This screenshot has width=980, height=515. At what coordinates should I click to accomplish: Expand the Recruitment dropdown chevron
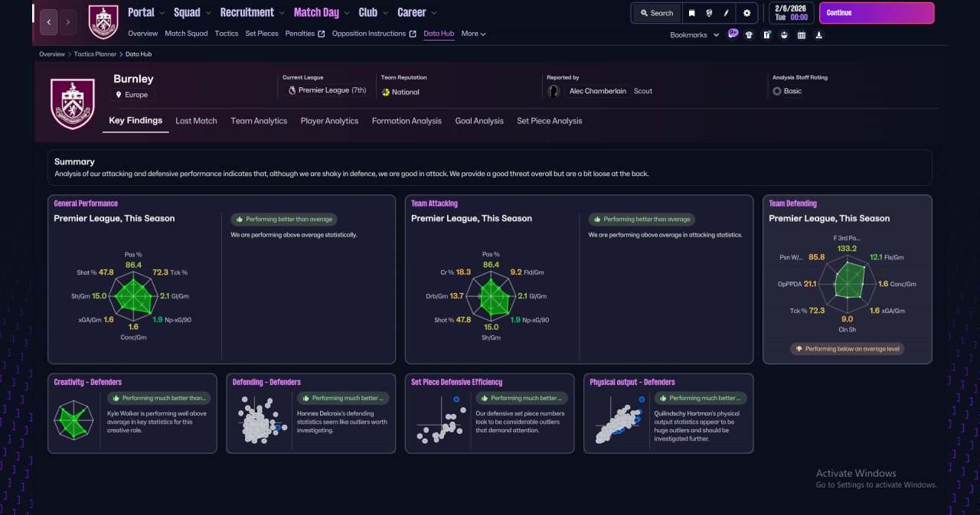click(x=282, y=13)
